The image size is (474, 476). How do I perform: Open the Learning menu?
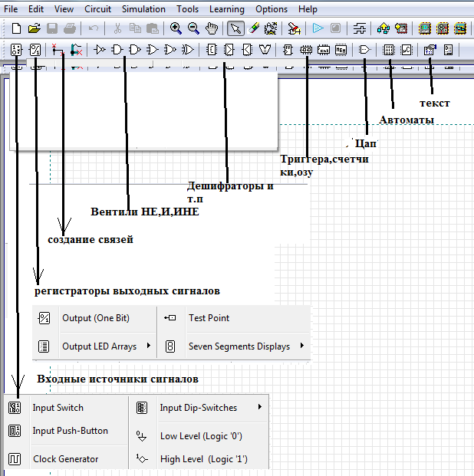click(x=227, y=9)
